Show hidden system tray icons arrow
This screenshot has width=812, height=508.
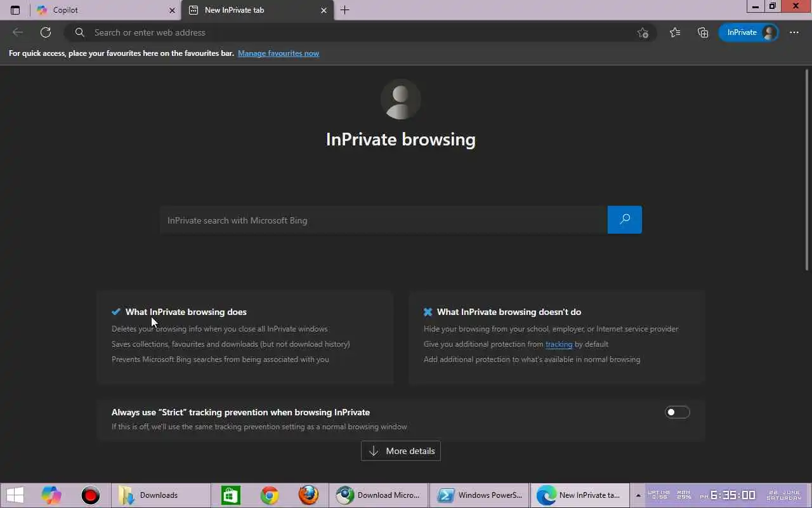pos(638,495)
